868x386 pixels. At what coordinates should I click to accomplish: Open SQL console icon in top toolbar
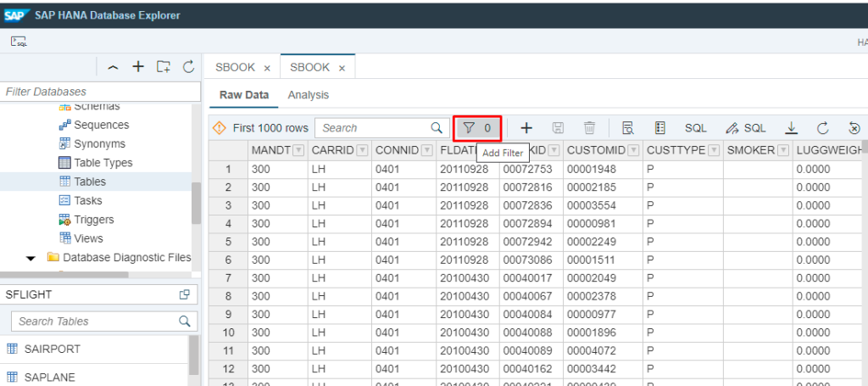(x=19, y=42)
